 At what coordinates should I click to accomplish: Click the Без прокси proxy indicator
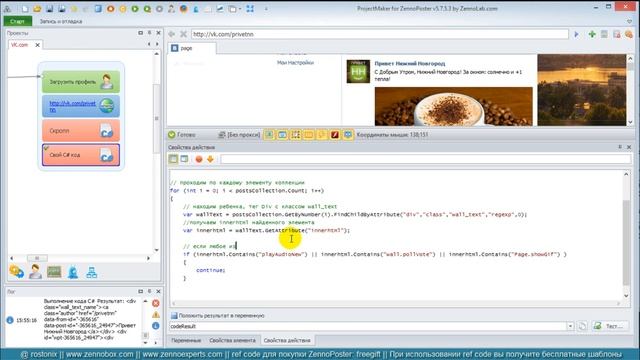239,135
